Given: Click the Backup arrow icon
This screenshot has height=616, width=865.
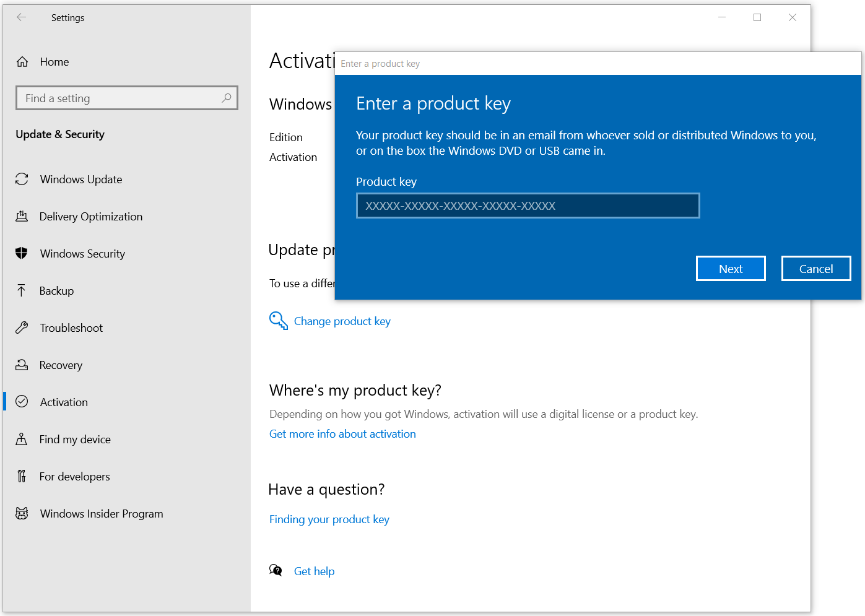Looking at the screenshot, I should tap(22, 291).
